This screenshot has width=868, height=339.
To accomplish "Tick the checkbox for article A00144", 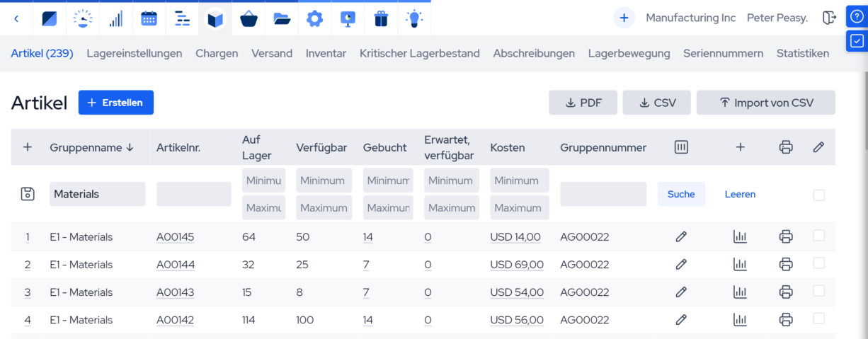I will (819, 263).
